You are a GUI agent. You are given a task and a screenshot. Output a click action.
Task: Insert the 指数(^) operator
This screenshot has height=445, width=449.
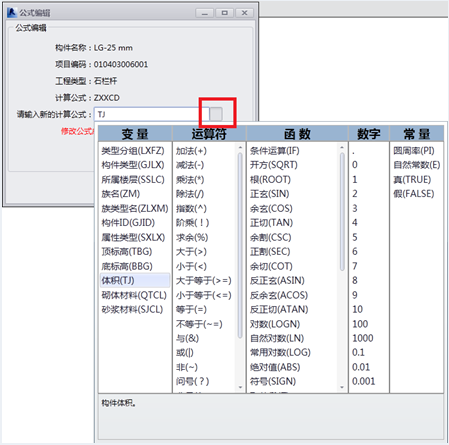(191, 208)
